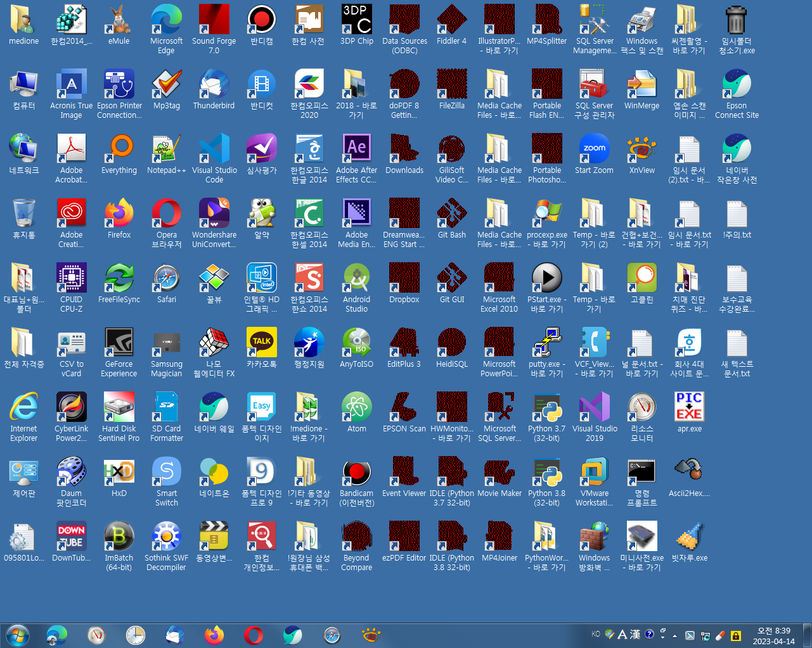Select the Internet Explorer desktop icon
Viewport: 812px width, 648px height.
[x=24, y=417]
